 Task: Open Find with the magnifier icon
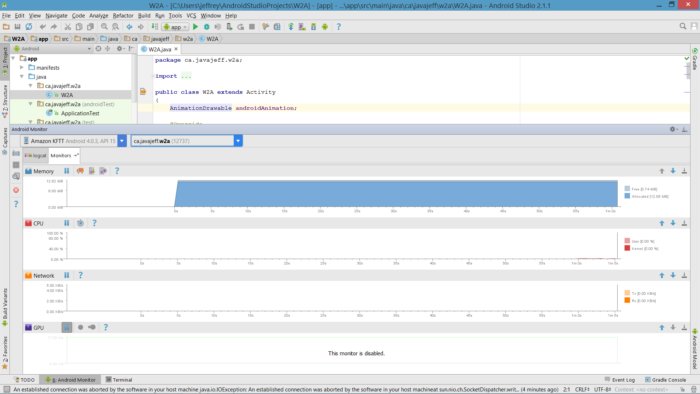point(104,27)
